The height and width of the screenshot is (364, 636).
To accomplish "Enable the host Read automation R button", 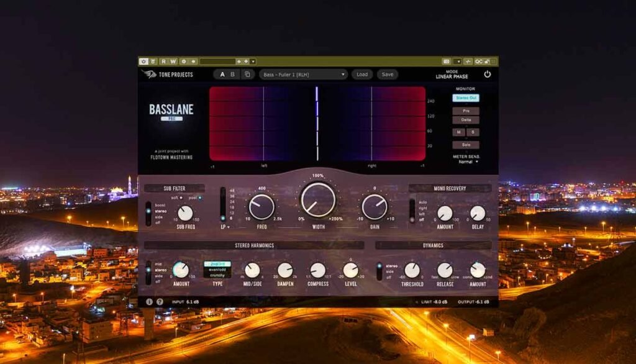I will coord(163,61).
